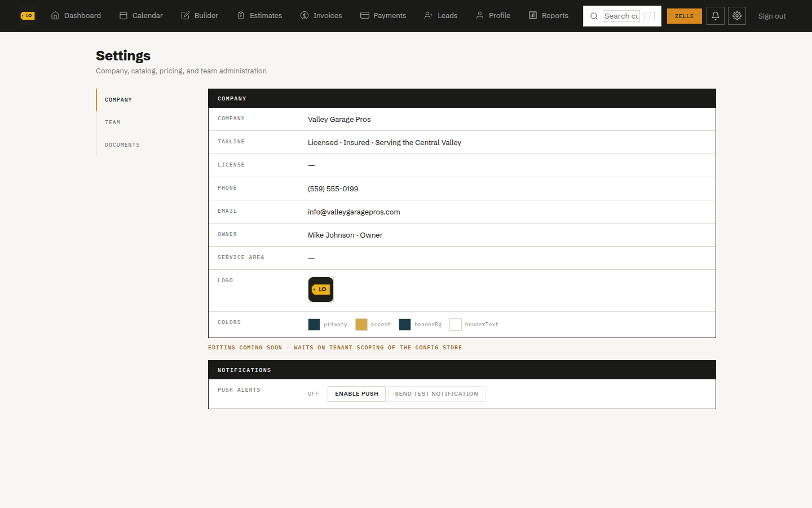Click the Calendar icon in the navbar
The image size is (812, 508).
pyautogui.click(x=123, y=16)
